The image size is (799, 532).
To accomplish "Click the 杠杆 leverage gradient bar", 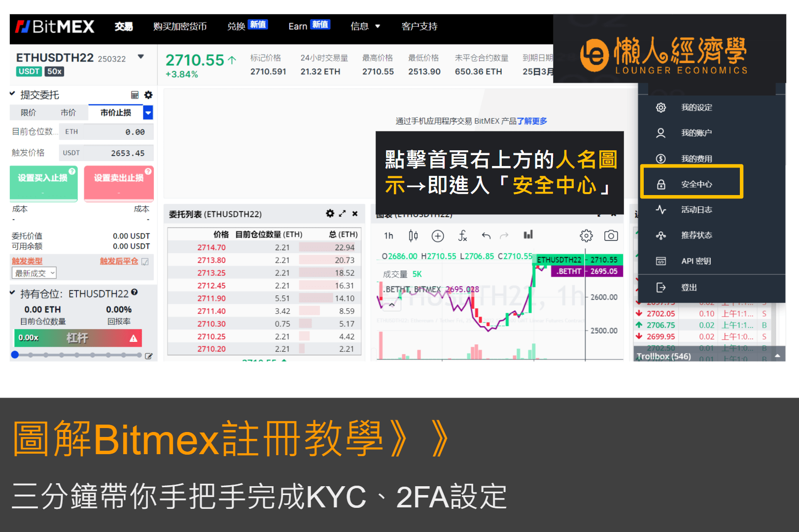I will 77,338.
